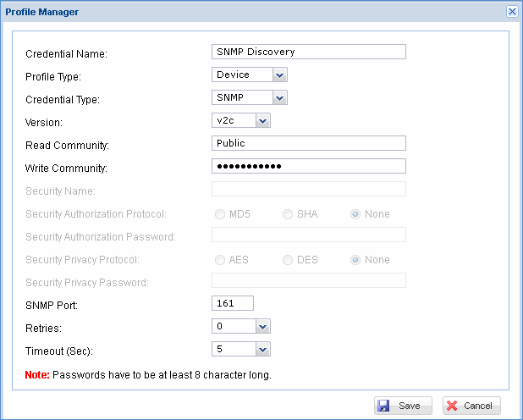This screenshot has height=420, width=523.
Task: Open the Version v2c dropdown
Action: 261,121
